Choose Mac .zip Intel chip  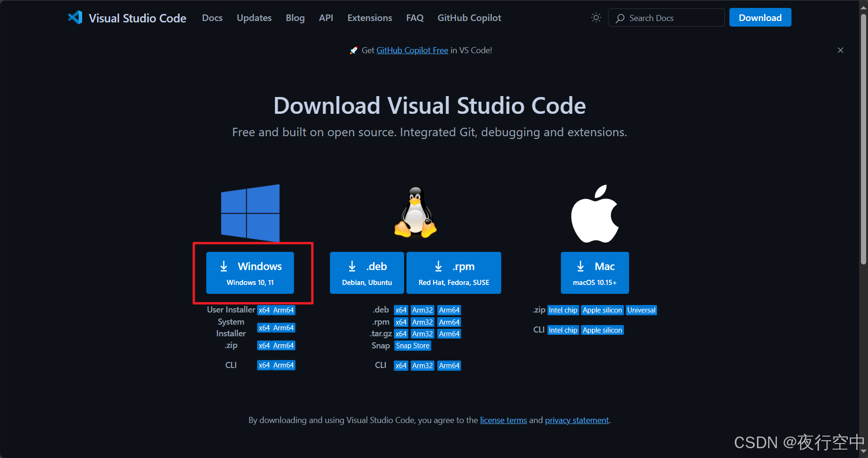(563, 310)
